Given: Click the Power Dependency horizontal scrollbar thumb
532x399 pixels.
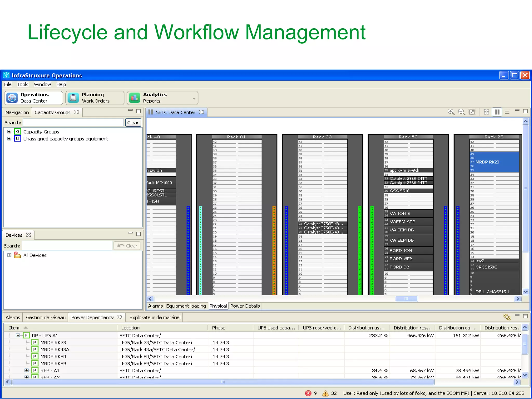Looking at the screenshot, I should 223,382.
